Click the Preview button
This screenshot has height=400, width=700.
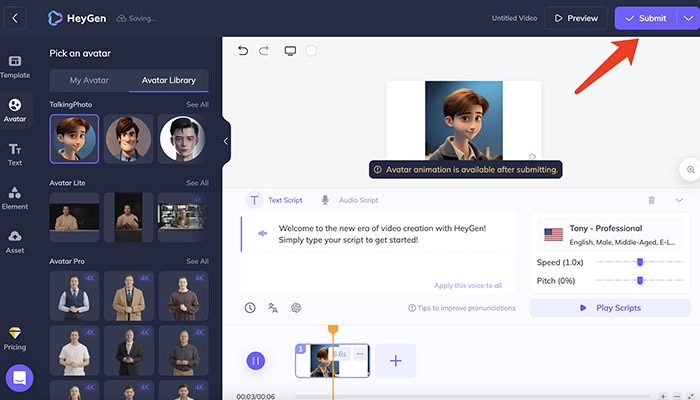(574, 18)
